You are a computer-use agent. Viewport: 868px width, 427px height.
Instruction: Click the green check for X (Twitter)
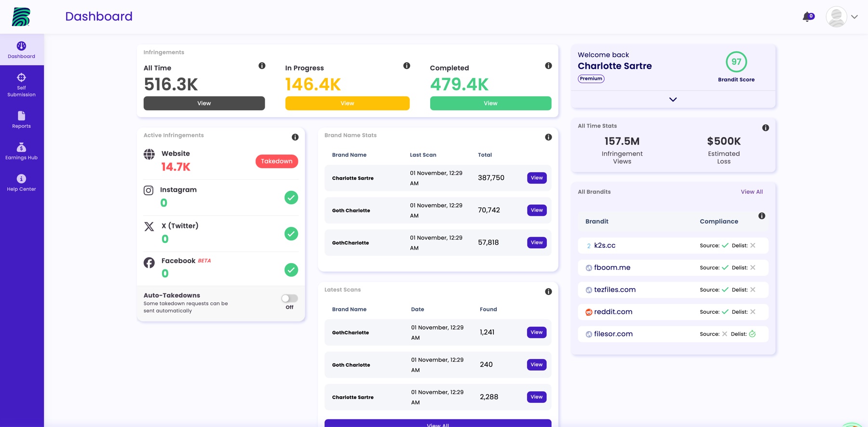pyautogui.click(x=291, y=234)
